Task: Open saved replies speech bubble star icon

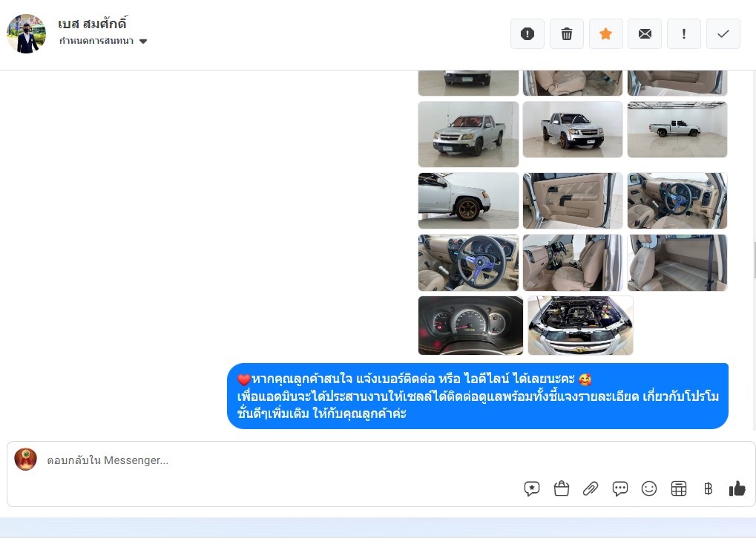Action: (x=532, y=489)
